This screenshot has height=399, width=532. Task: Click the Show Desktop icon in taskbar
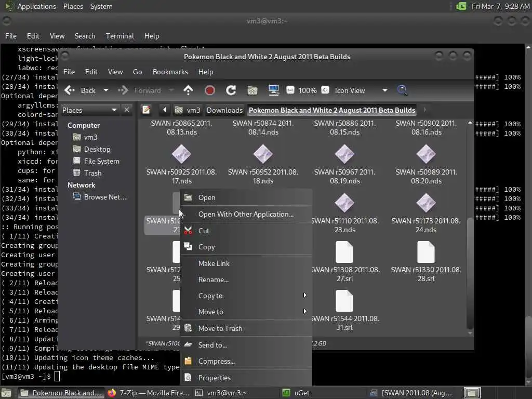(6, 393)
